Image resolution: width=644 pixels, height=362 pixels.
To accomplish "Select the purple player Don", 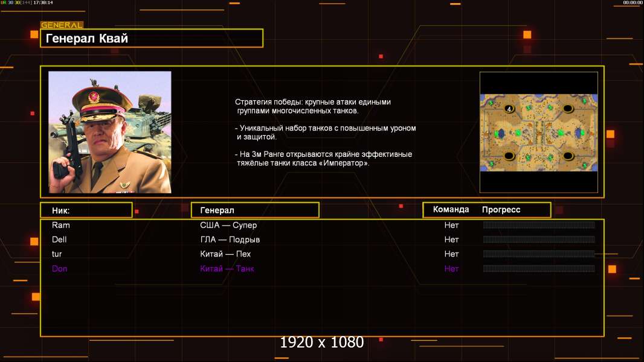I will click(x=59, y=268).
